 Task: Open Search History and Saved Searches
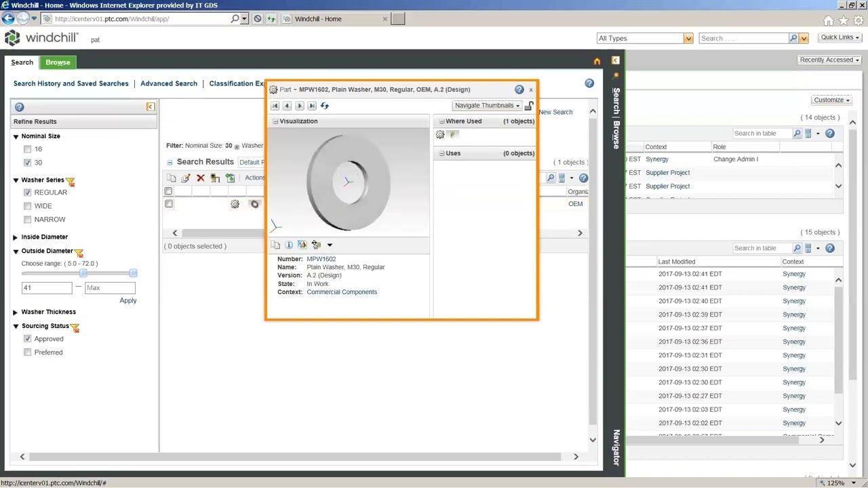tap(71, 83)
